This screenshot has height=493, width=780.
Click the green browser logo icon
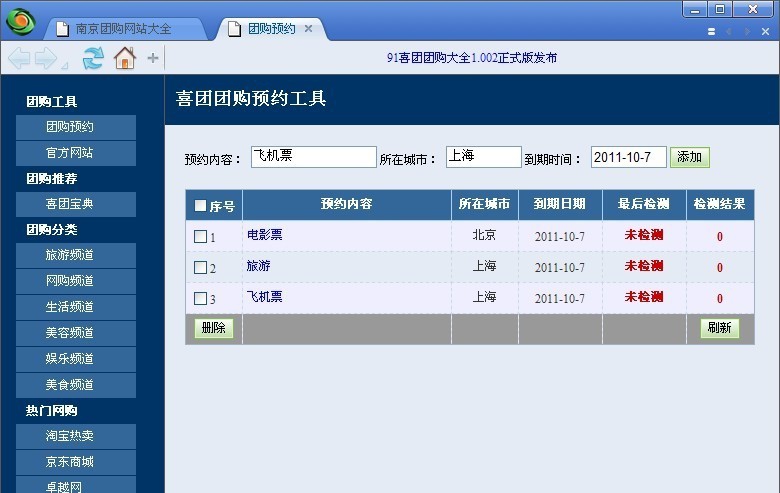point(20,21)
